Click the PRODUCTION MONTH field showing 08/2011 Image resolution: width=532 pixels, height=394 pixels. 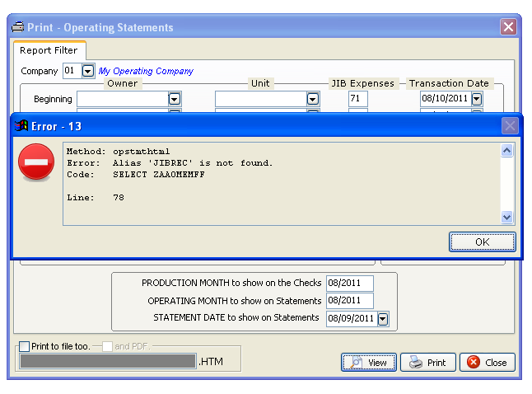point(350,283)
